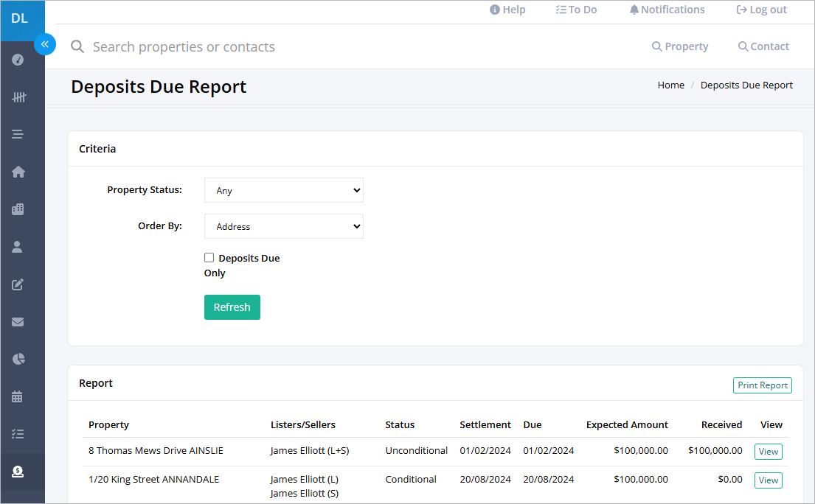
Task: Open the office building sidebar icon
Action: [18, 209]
